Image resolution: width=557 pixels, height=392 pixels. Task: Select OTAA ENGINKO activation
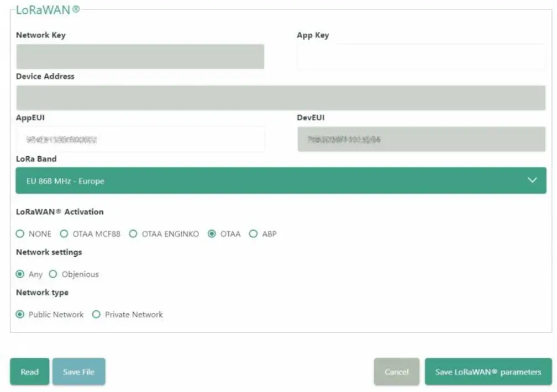tap(133, 234)
